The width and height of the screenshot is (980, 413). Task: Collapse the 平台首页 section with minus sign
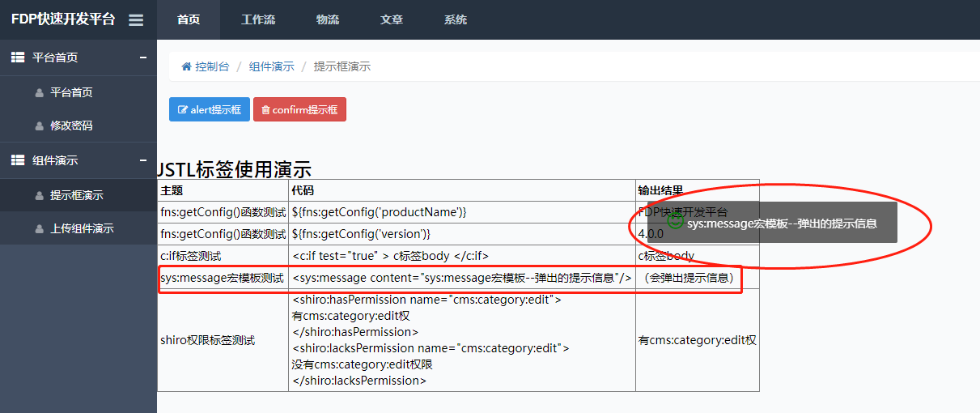[x=143, y=57]
